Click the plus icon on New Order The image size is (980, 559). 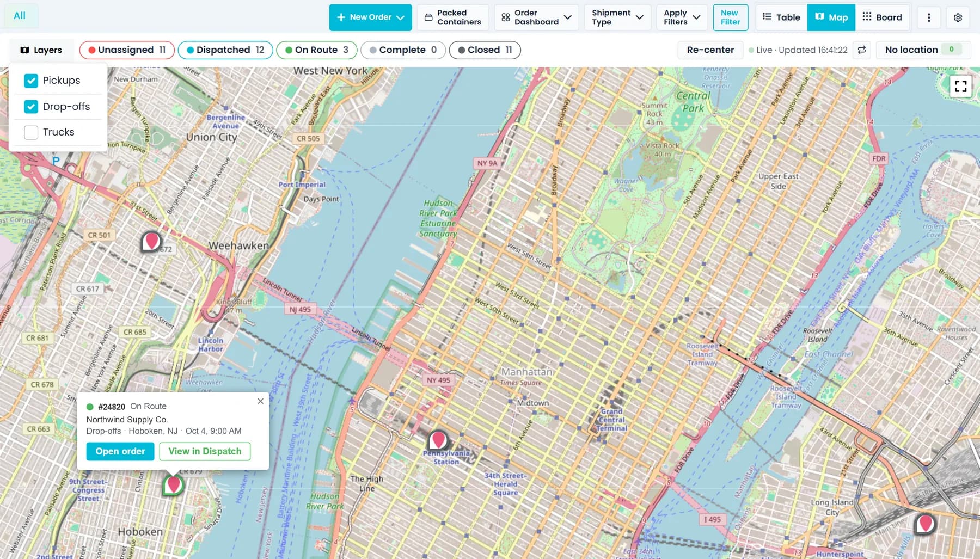point(341,17)
